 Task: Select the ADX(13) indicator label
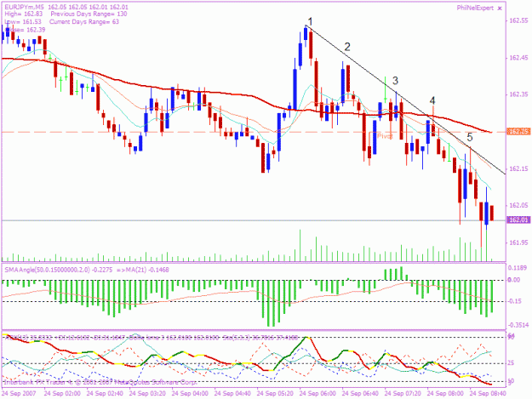(28, 338)
